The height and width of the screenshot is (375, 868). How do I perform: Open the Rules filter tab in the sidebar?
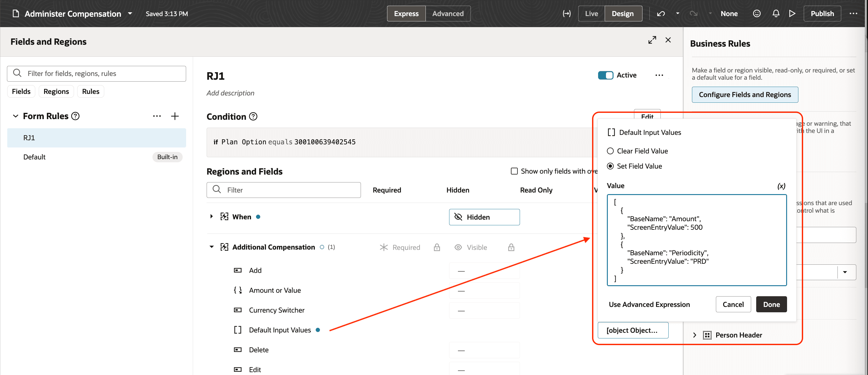(90, 91)
